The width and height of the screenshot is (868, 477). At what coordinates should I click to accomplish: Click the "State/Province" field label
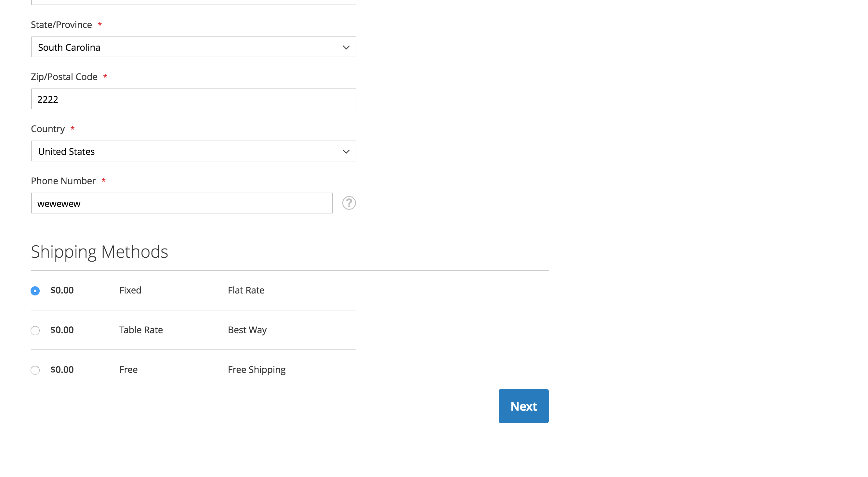point(61,25)
